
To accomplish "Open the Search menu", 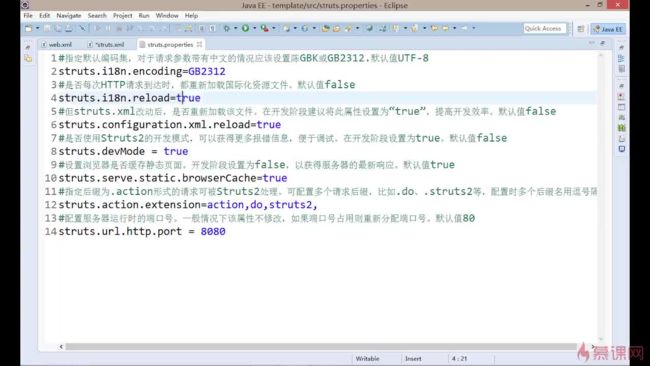I will (x=97, y=16).
